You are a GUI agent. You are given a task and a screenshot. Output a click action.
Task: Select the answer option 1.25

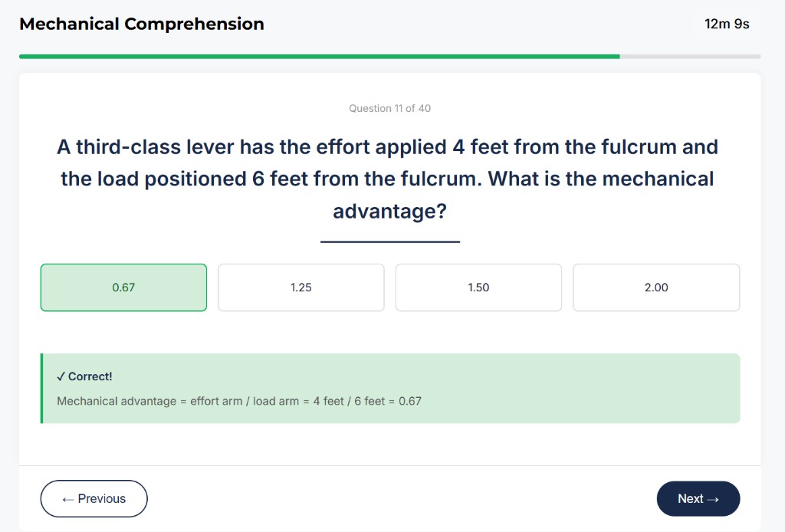point(301,287)
